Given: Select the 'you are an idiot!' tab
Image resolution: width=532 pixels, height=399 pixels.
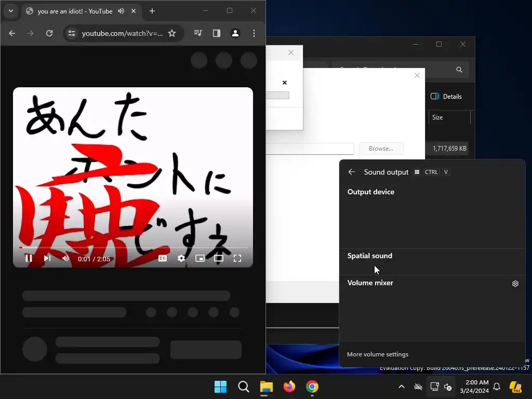Looking at the screenshot, I should [x=75, y=11].
